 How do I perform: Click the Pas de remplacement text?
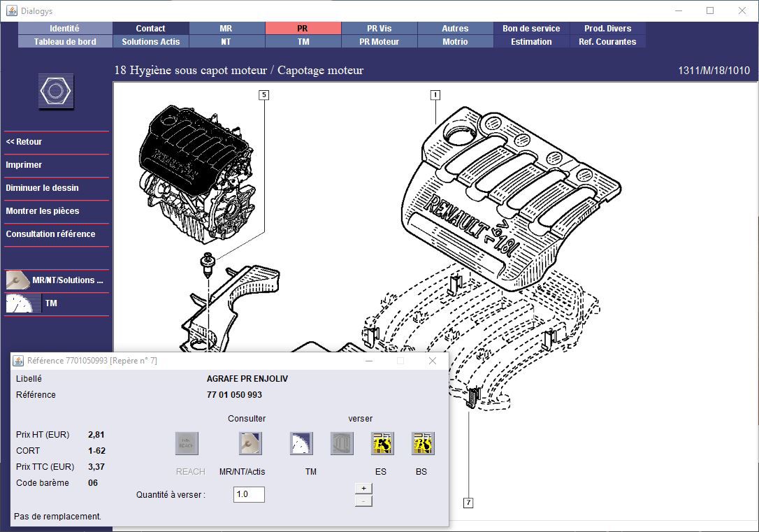tap(57, 517)
